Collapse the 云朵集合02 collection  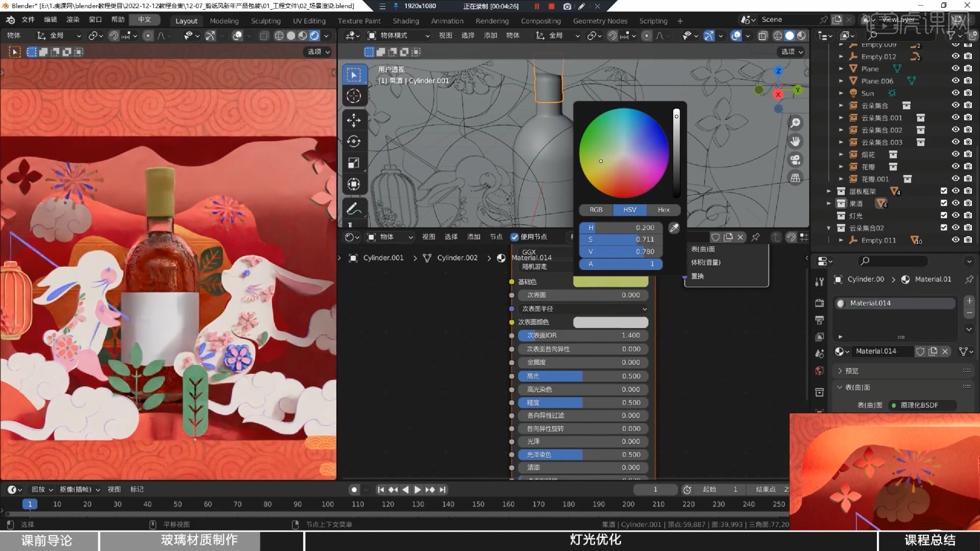(828, 228)
